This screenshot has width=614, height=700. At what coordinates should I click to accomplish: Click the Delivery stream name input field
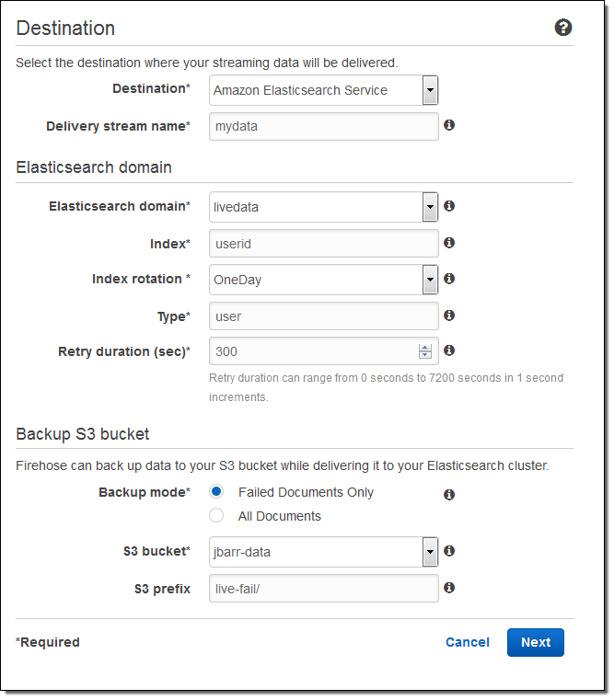323,126
